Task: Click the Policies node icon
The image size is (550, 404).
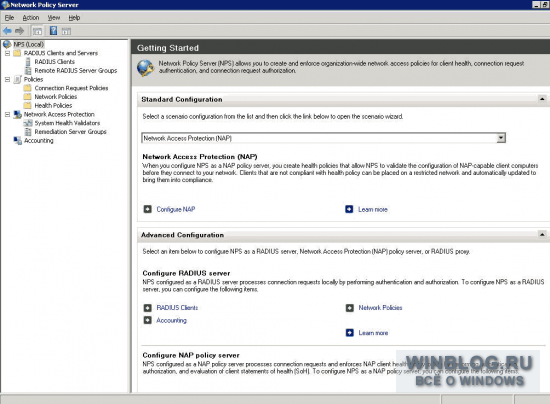Action: (x=18, y=79)
